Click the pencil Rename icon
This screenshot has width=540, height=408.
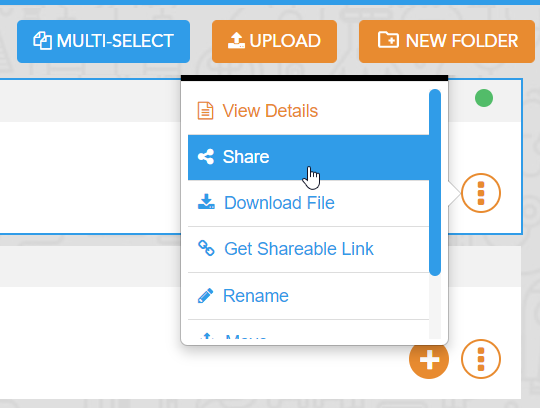(205, 296)
